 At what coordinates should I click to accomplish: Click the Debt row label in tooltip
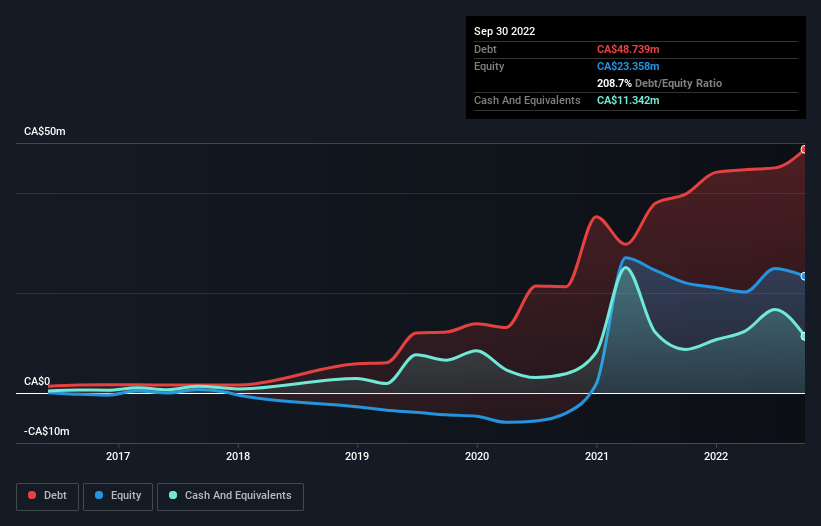click(485, 49)
